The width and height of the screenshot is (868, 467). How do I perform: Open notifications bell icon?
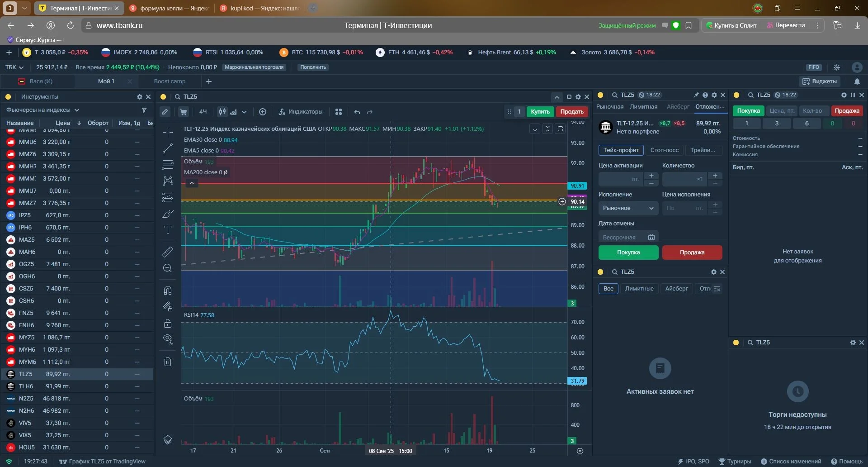coord(857,81)
